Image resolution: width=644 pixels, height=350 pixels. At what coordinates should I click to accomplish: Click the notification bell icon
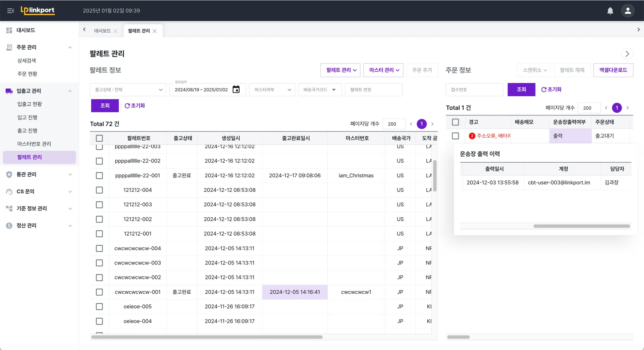click(610, 11)
